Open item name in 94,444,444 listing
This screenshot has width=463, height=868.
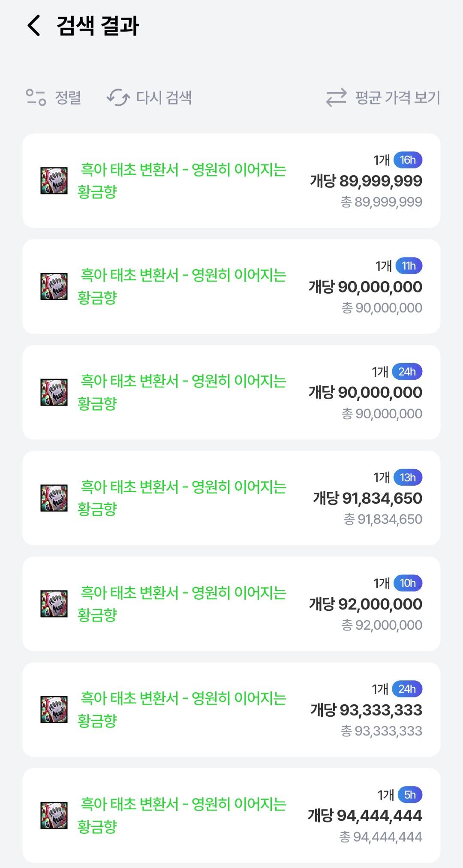click(x=182, y=815)
